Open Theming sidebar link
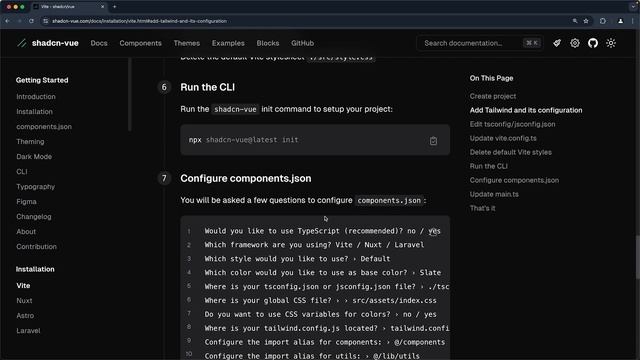 pyautogui.click(x=30, y=142)
